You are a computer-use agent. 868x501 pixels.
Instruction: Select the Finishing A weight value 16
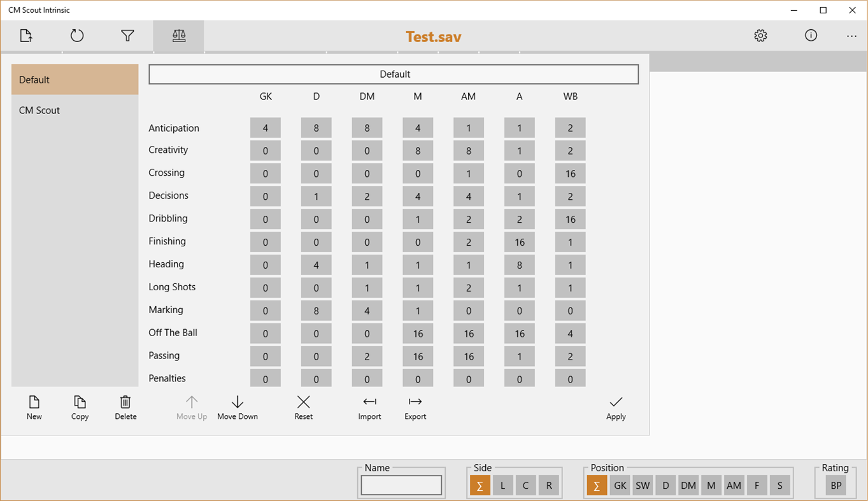point(520,243)
